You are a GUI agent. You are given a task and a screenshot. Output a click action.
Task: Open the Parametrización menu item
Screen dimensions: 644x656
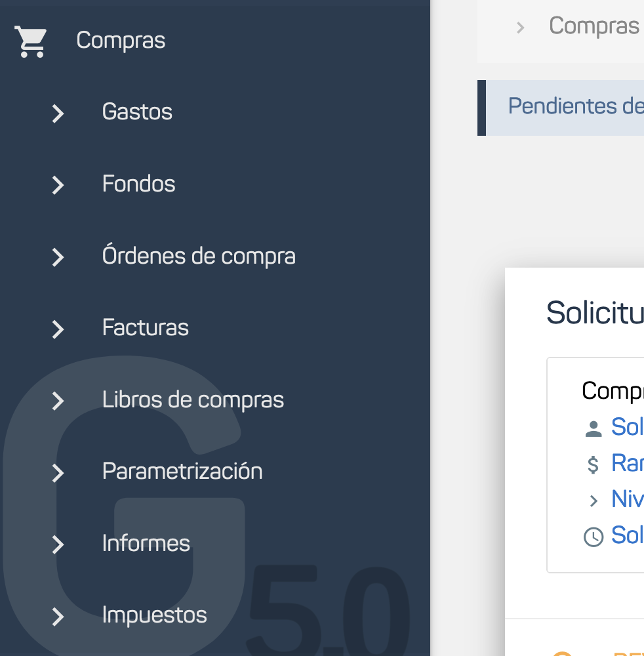coord(182,471)
